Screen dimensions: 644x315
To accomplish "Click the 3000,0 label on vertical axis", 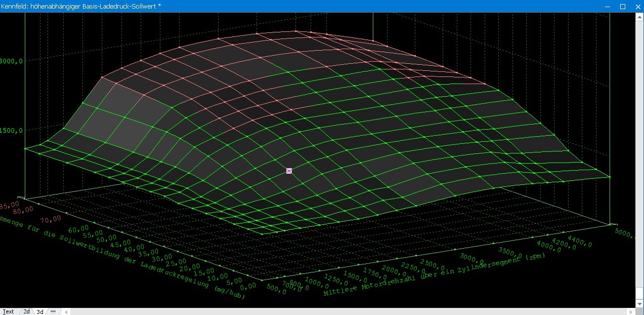I will (11, 61).
